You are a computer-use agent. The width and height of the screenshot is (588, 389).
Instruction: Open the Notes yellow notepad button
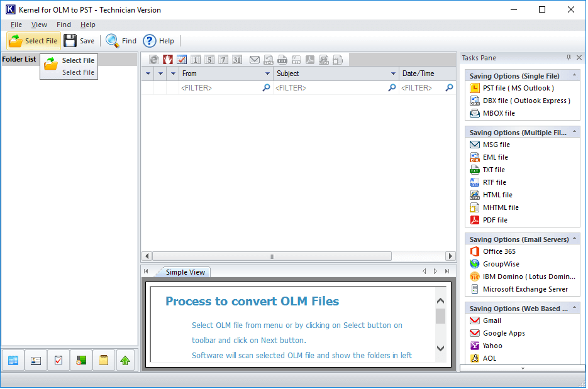[x=104, y=360]
